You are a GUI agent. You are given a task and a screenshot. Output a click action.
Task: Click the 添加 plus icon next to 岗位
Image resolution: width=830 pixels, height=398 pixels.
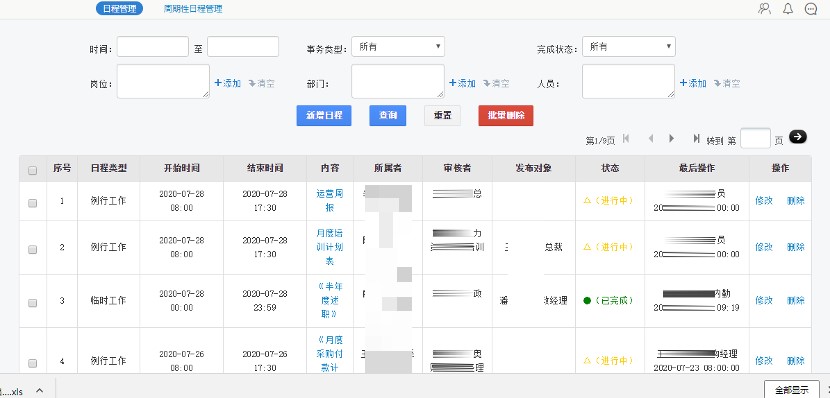click(x=218, y=83)
